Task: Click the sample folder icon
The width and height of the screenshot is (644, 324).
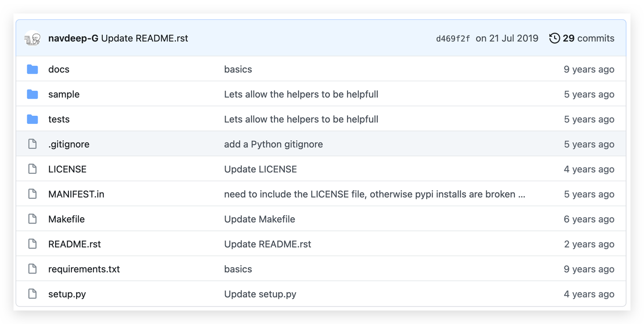Action: click(32, 94)
